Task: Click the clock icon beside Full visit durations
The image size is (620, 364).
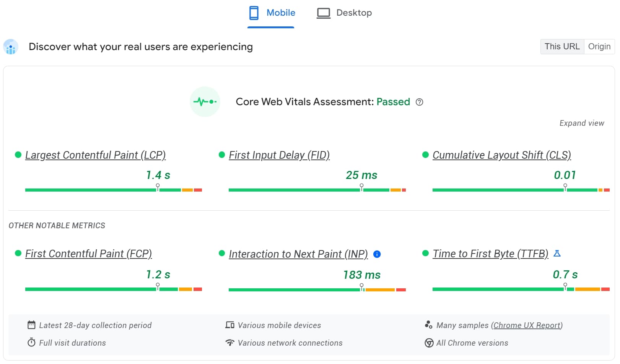Action: (x=31, y=343)
